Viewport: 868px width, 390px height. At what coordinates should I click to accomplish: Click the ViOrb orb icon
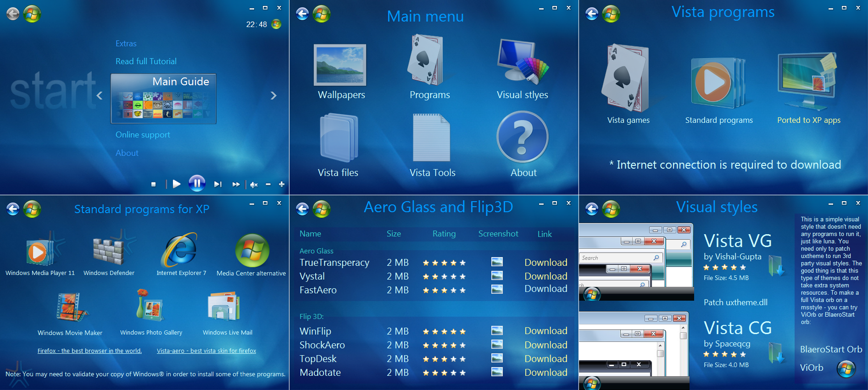[846, 369]
